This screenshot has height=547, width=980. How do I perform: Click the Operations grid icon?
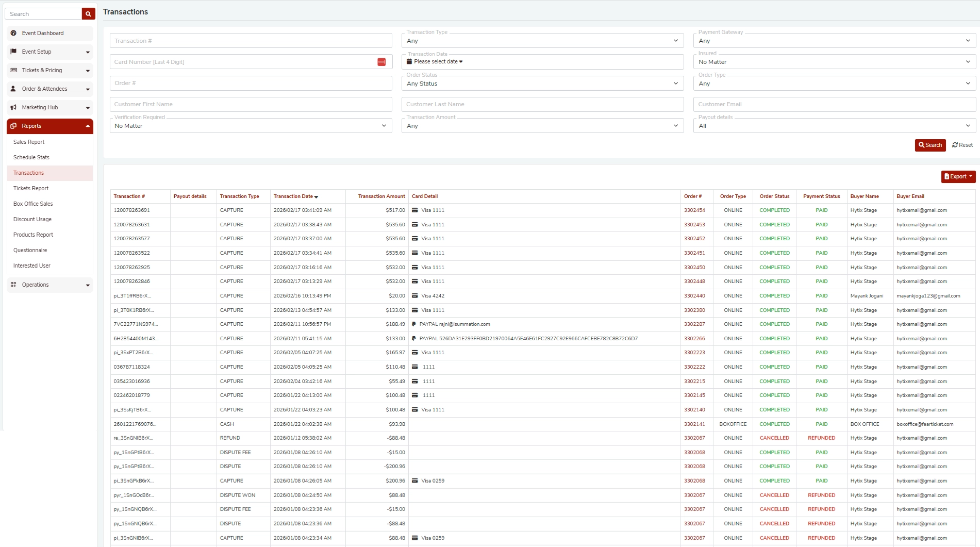[x=13, y=285]
